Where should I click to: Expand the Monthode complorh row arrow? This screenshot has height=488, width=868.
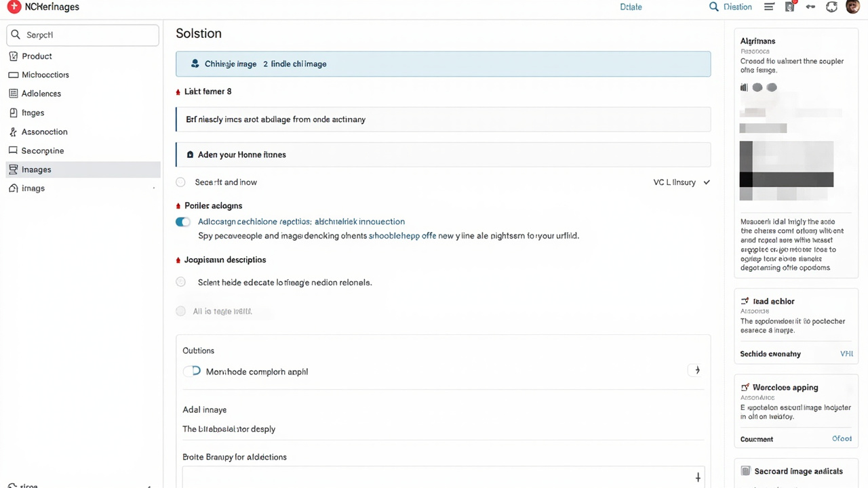(695, 370)
